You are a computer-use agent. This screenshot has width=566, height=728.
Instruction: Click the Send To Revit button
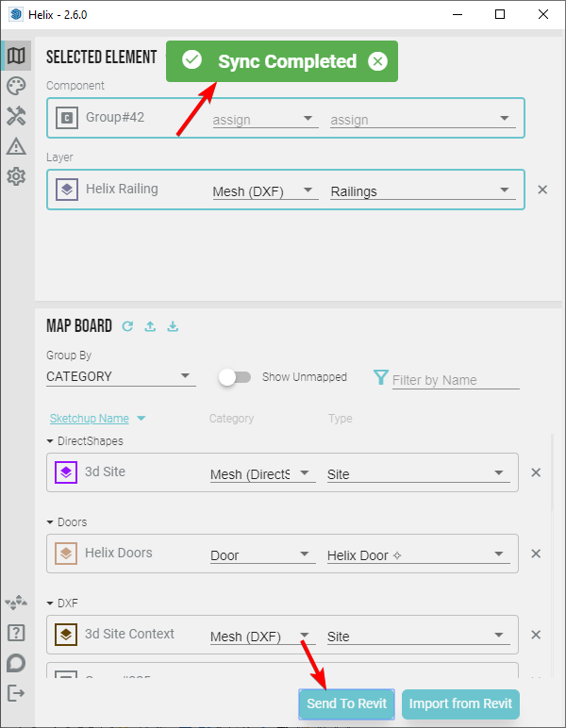[x=347, y=703]
